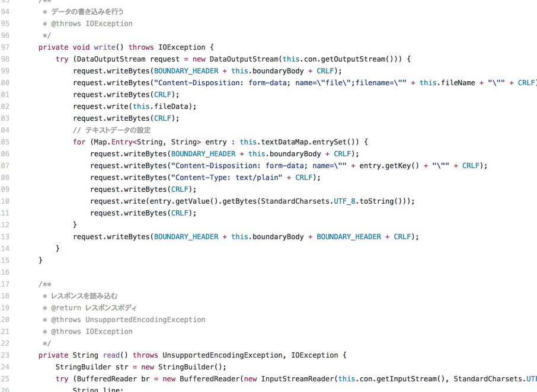Viewport: 537px width, 392px height.
Task: Click the "getBytes" method call
Action: 239,201
